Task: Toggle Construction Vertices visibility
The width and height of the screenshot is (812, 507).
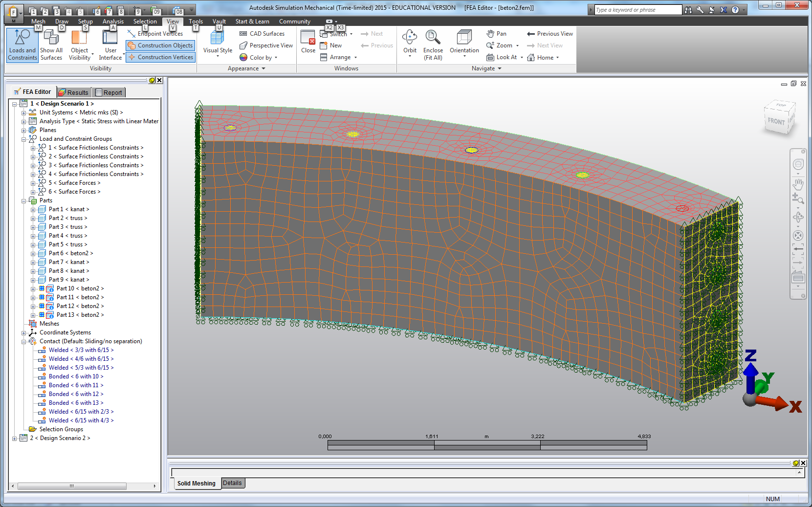Action: pyautogui.click(x=160, y=57)
